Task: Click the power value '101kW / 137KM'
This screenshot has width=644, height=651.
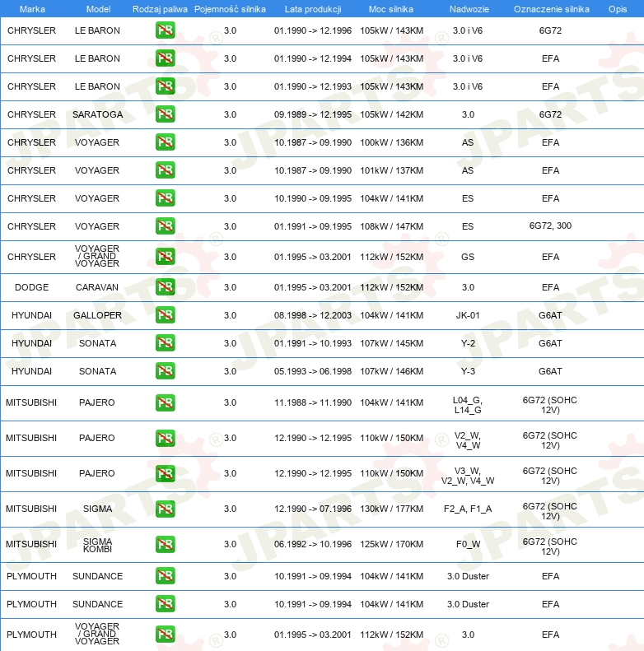Action: [391, 170]
